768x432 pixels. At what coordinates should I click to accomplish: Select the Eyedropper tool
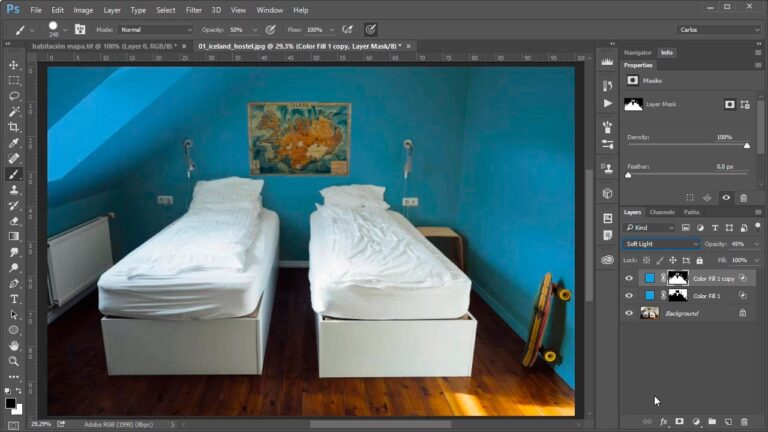click(x=14, y=143)
